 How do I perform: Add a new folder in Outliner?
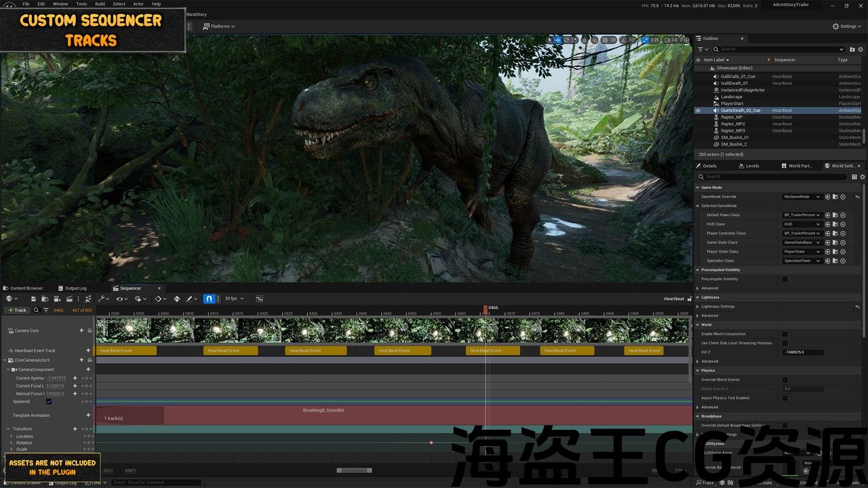click(x=852, y=49)
